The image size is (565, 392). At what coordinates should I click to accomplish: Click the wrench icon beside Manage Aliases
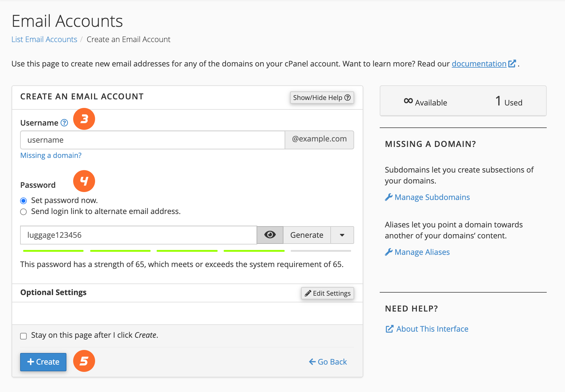[x=388, y=252]
